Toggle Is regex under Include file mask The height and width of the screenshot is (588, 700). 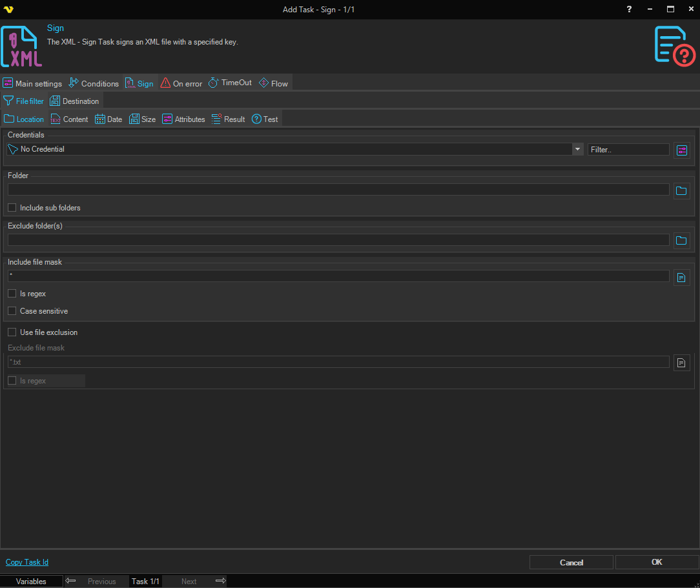[x=12, y=294]
